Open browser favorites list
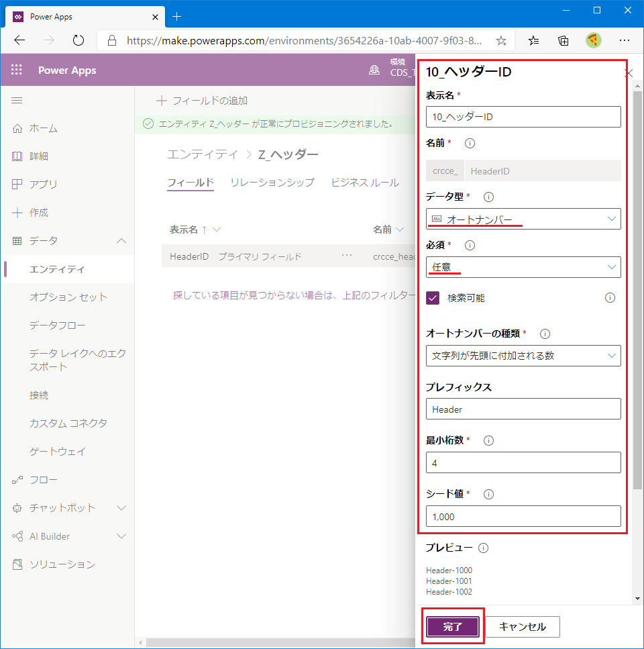Image resolution: width=644 pixels, height=649 pixels. tap(533, 40)
